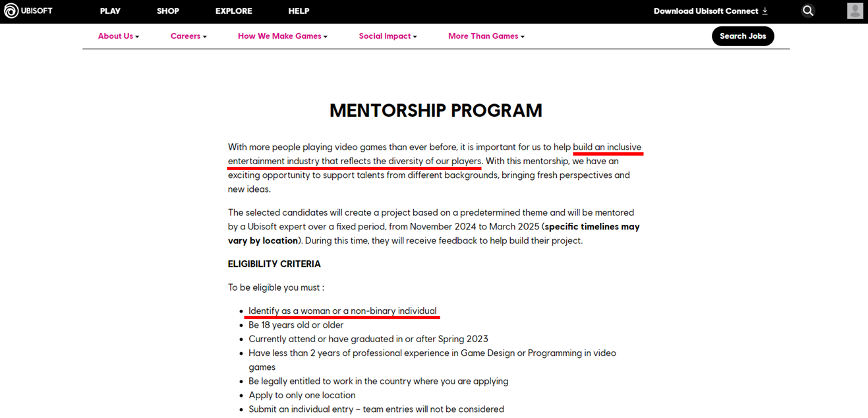Image resolution: width=868 pixels, height=418 pixels.
Task: Open the How We Make Games dropdown
Action: pos(282,36)
